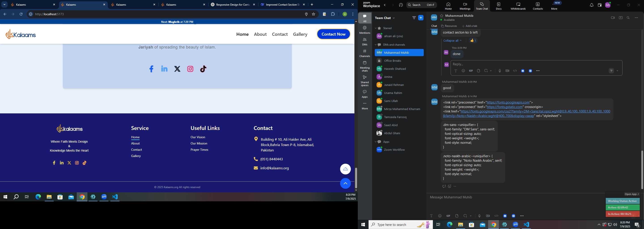
Task: Collapse the Apps section in the chat list
Action: [x=375, y=142]
